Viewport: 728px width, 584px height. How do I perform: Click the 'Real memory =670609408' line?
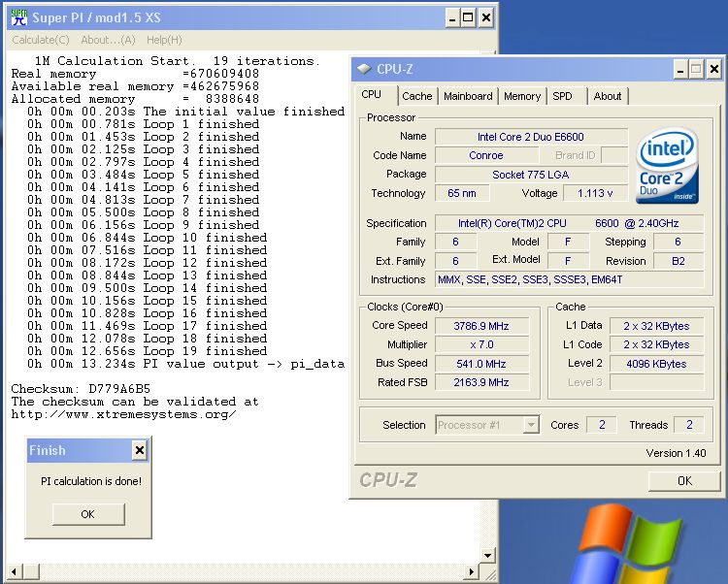pyautogui.click(x=135, y=74)
